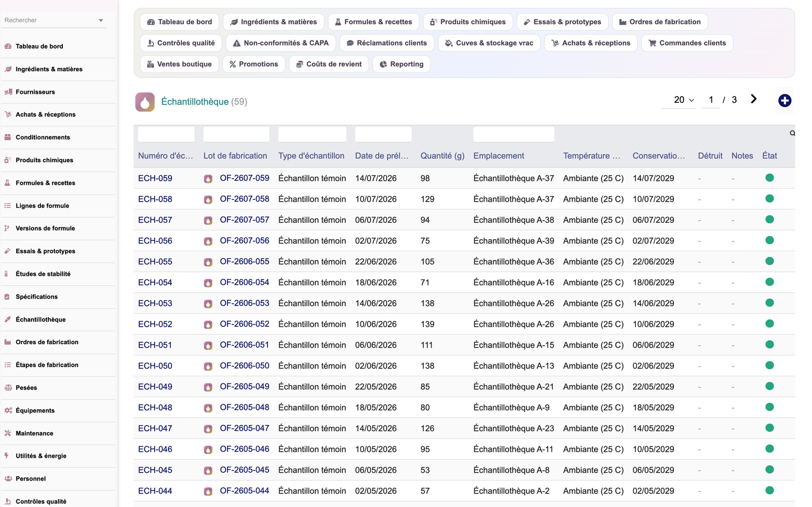Open Ordres de fabrication in sidebar
Image resolution: width=812 pixels, height=507 pixels.
[x=47, y=342]
